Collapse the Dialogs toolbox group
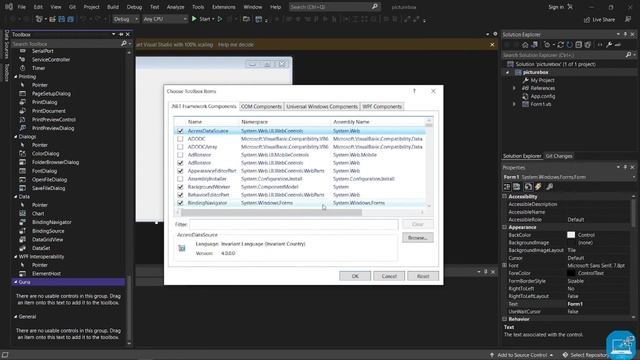 (16, 137)
